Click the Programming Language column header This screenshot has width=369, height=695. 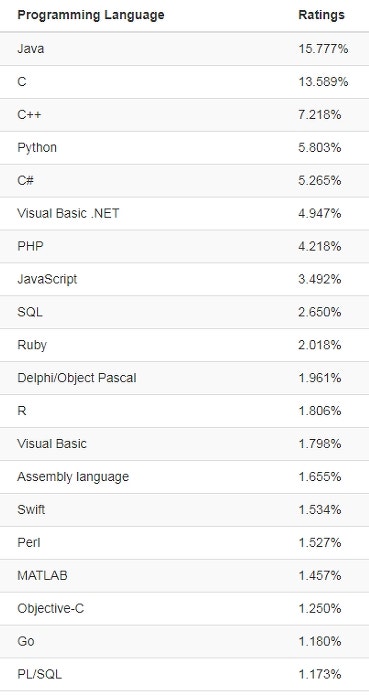coord(90,15)
